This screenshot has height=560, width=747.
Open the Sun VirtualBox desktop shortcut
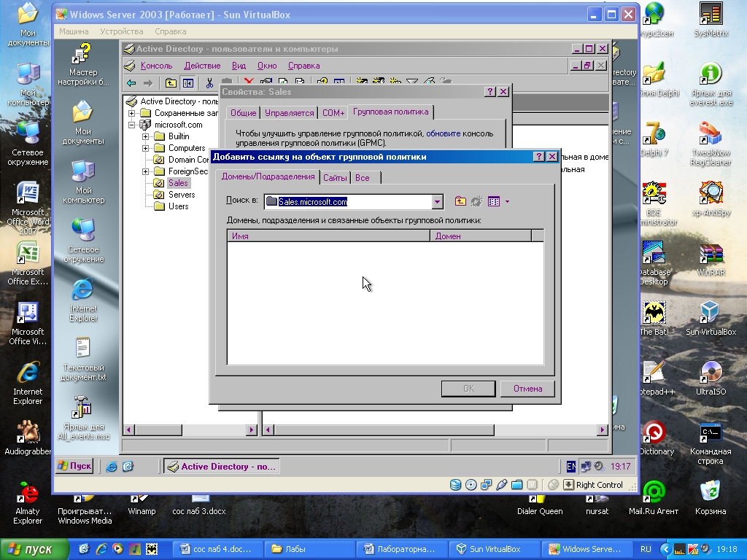[x=711, y=318]
